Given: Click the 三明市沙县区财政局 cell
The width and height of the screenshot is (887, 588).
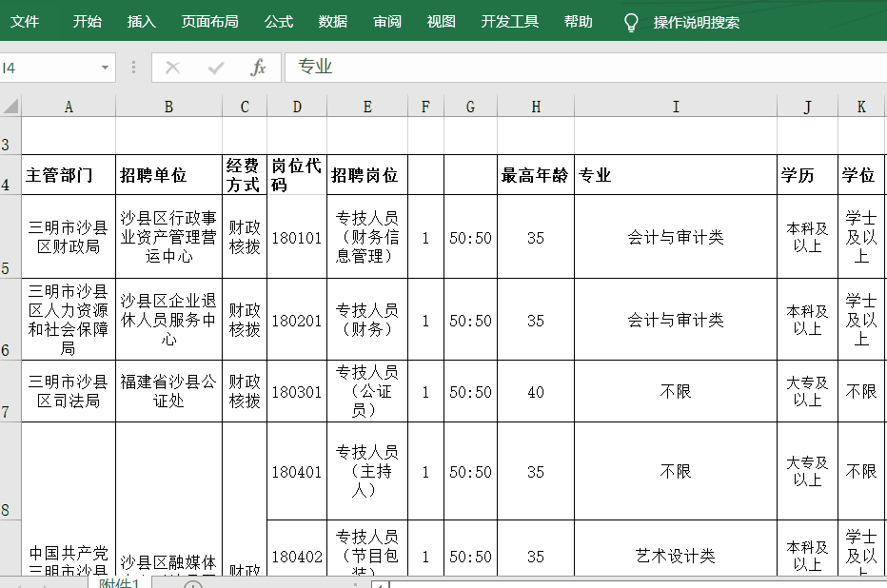Looking at the screenshot, I should pos(69,237).
